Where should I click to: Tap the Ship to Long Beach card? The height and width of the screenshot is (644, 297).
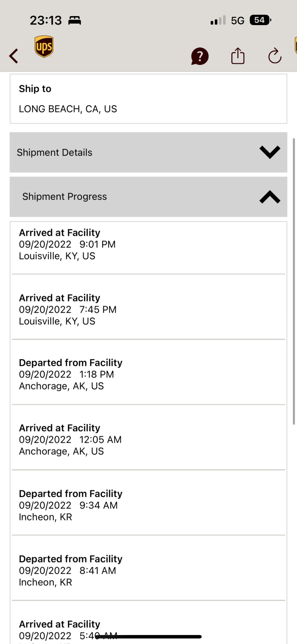(x=148, y=99)
